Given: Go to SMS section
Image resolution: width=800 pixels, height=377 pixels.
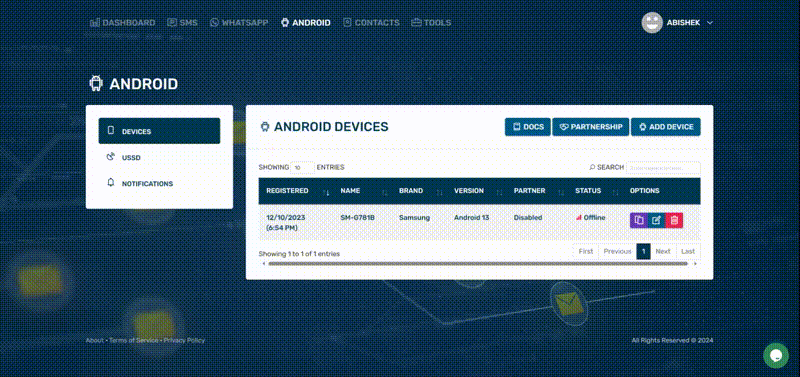Looking at the screenshot, I should [x=183, y=23].
